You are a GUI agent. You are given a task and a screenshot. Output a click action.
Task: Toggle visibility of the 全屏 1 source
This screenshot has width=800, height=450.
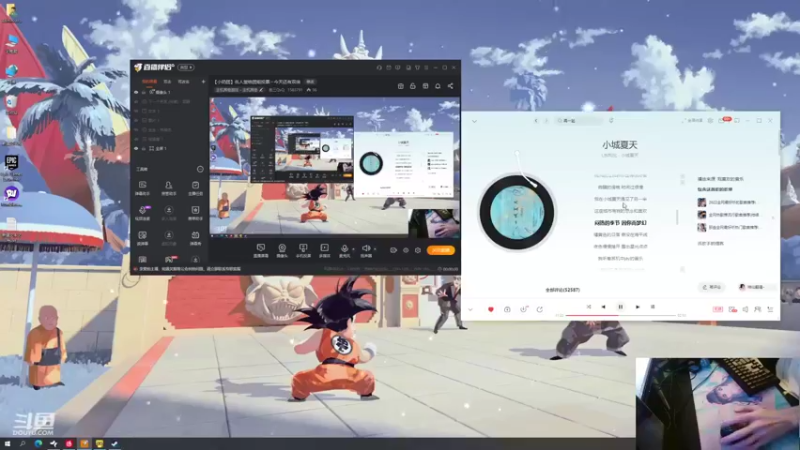[x=136, y=148]
